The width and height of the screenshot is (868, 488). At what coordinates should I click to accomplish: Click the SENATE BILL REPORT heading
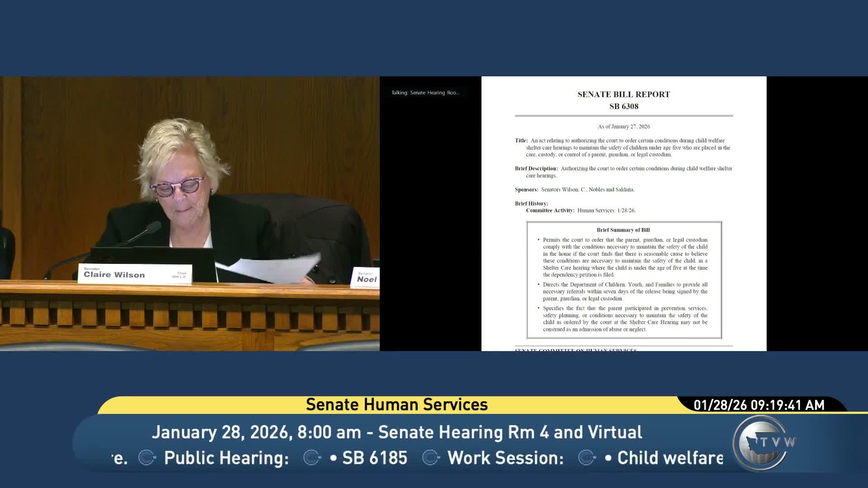(623, 94)
